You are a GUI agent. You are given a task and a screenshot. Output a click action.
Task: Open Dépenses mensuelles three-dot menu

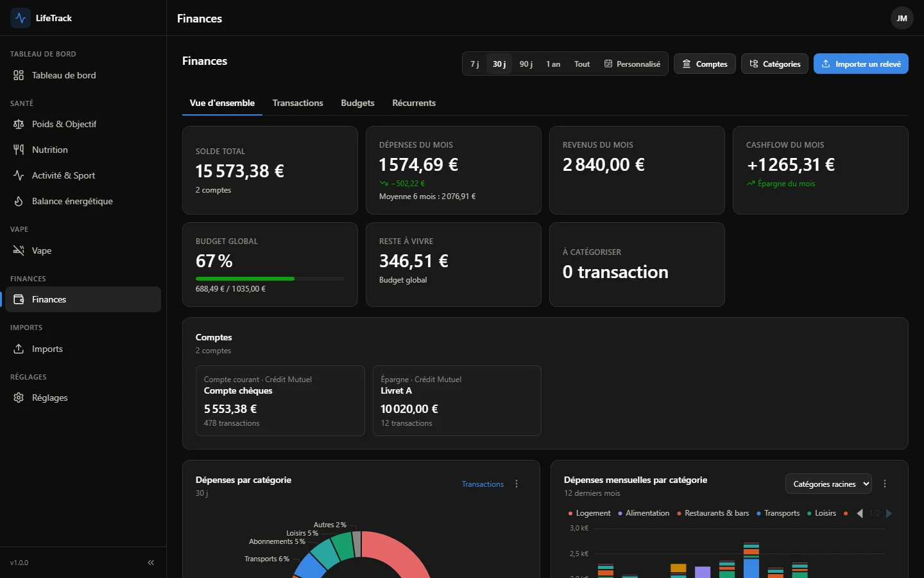pos(885,484)
